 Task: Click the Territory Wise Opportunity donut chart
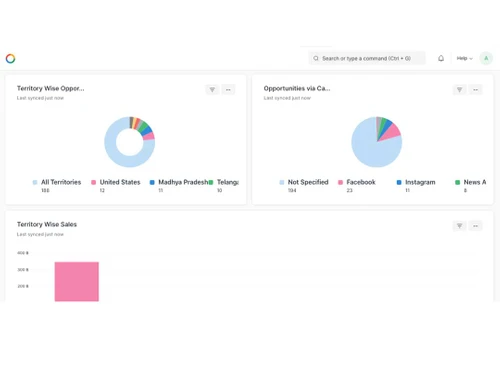(130, 142)
